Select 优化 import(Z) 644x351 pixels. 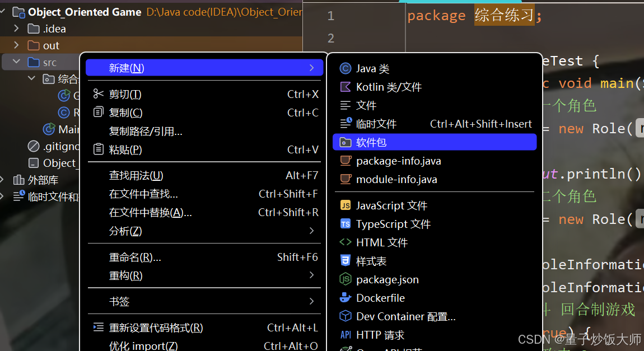[x=204, y=346]
